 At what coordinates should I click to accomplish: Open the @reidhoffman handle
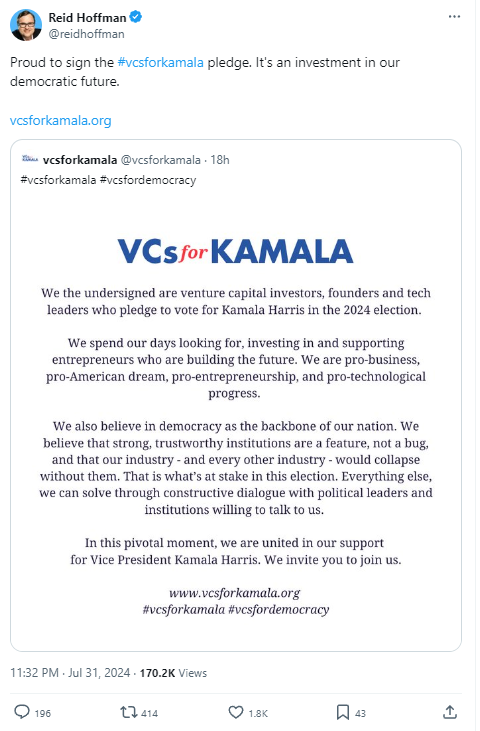(x=87, y=34)
